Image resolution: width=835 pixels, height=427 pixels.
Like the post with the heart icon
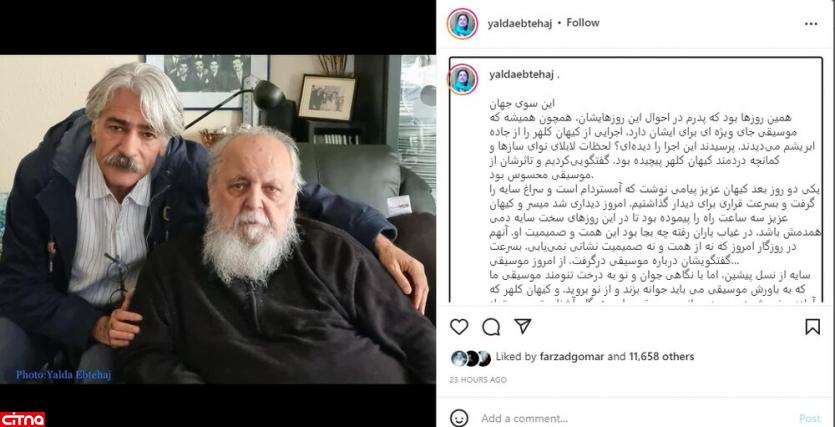tap(459, 326)
